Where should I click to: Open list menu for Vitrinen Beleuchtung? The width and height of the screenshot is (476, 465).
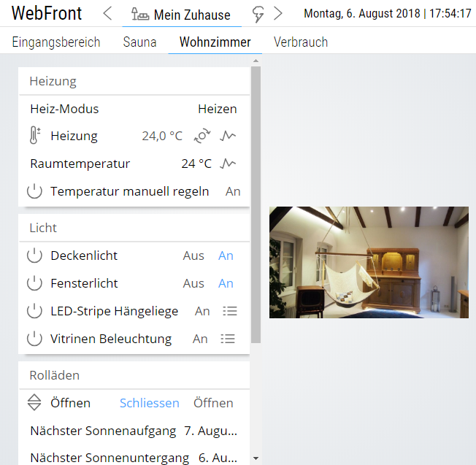(229, 339)
